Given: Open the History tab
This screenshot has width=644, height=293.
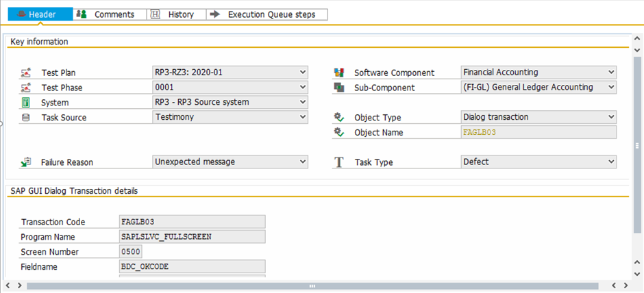Looking at the screenshot, I should (x=175, y=14).
